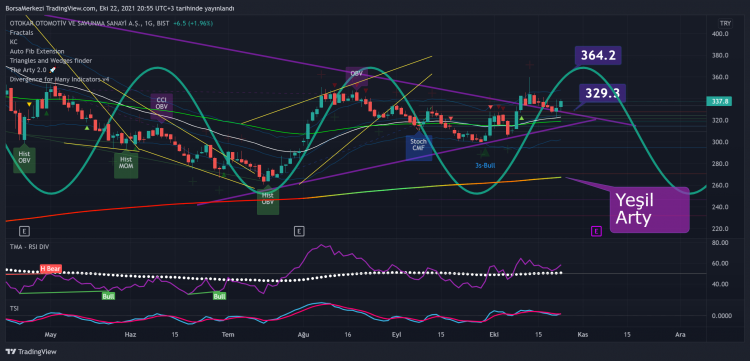Toggle Auto Fib Extension indicator legend
The image size is (750, 361).
pos(37,51)
